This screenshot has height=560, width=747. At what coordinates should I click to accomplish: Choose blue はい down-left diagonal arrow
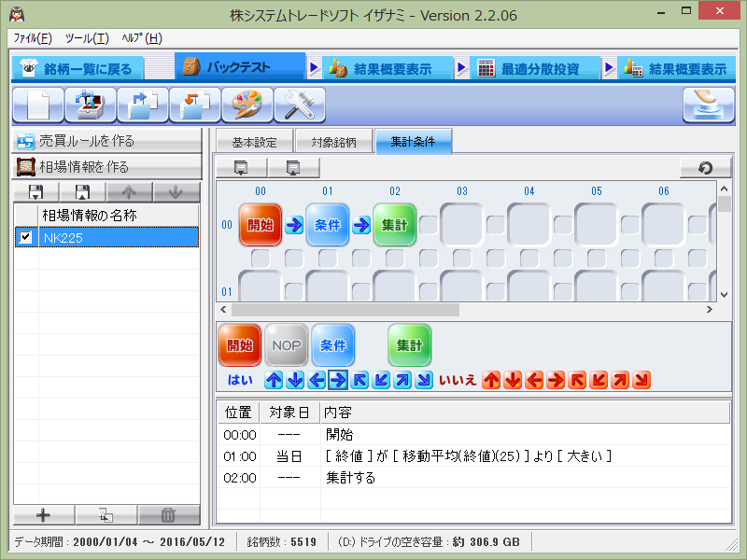click(381, 380)
